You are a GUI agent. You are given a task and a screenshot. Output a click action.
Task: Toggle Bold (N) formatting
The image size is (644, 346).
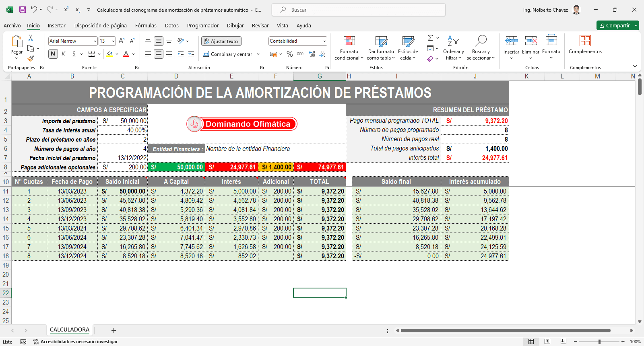(53, 54)
